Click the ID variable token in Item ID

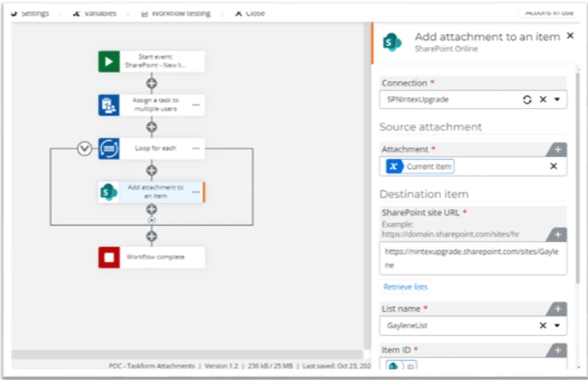pyautogui.click(x=401, y=365)
